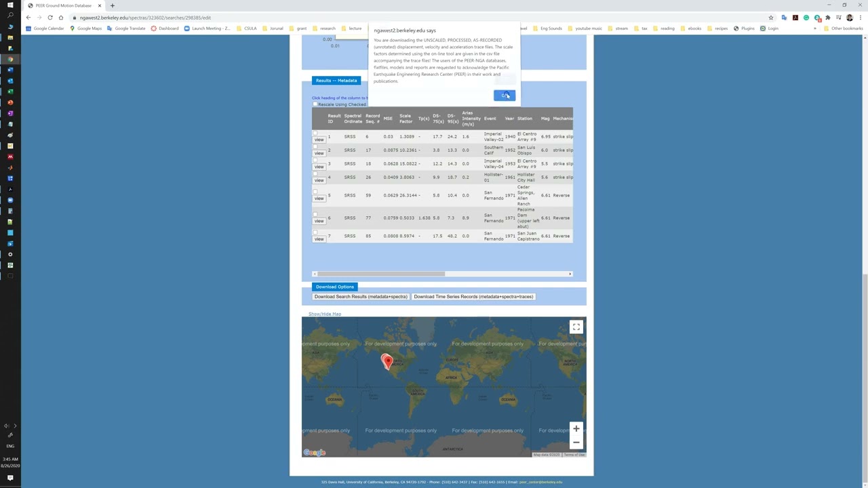Enable Rescale Using Checked checkbox
The width and height of the screenshot is (868, 488).
pyautogui.click(x=315, y=104)
